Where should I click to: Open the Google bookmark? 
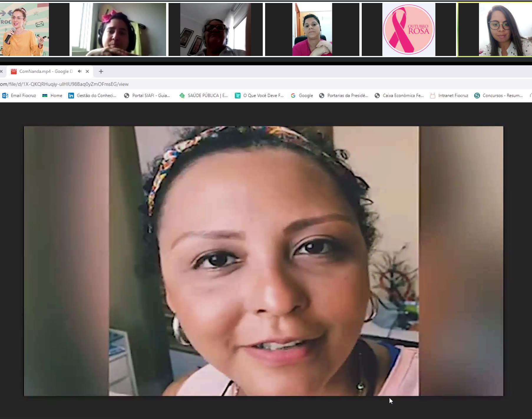pyautogui.click(x=302, y=95)
